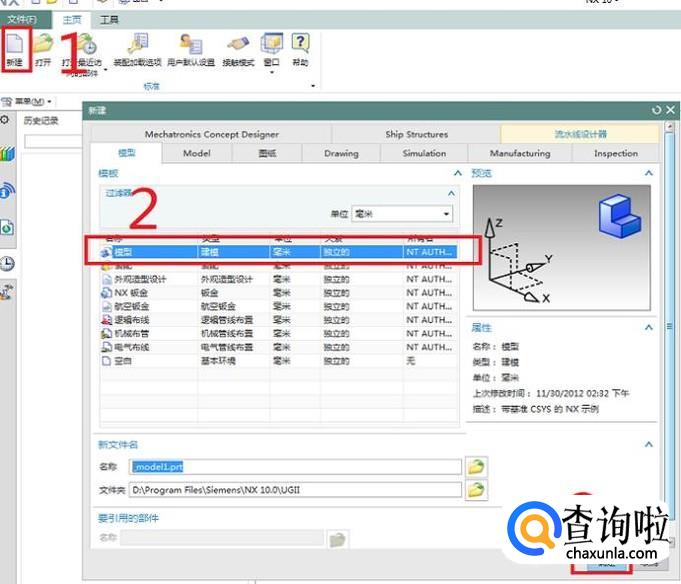Click the model1.prt name field
The width and height of the screenshot is (681, 584).
(x=295, y=466)
